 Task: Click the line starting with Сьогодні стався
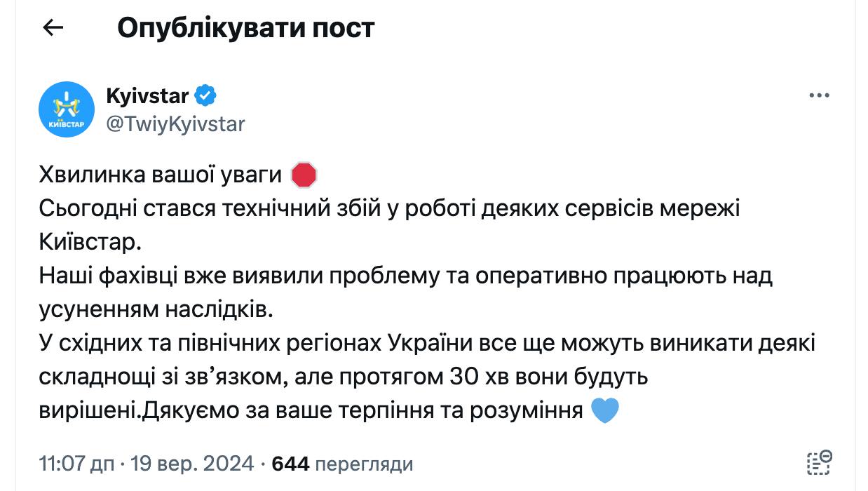pyautogui.click(x=389, y=209)
